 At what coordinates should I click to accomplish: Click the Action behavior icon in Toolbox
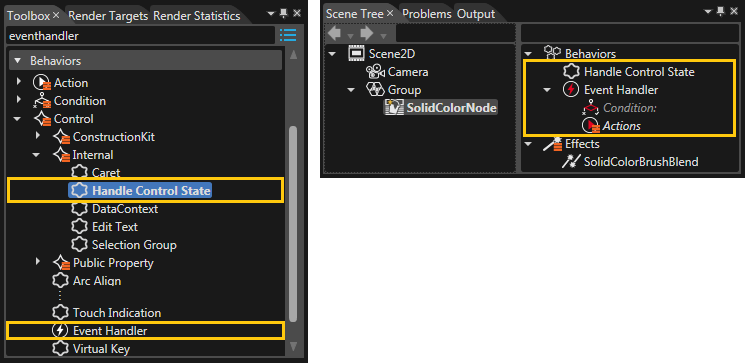[x=42, y=83]
